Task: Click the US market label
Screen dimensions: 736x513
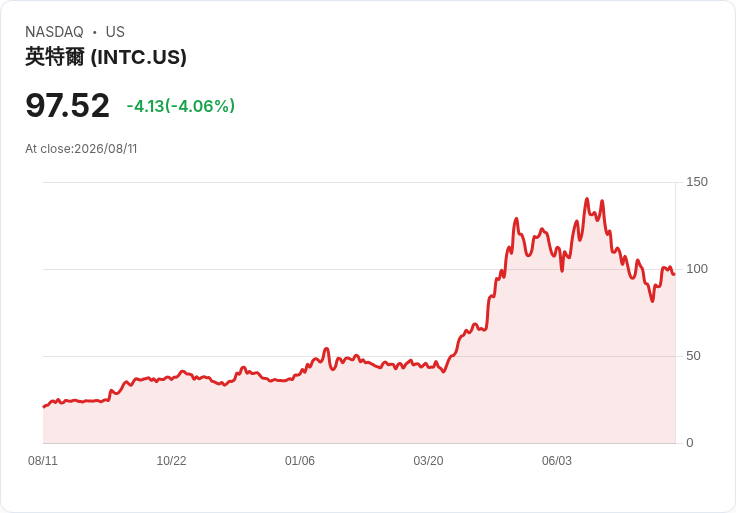Action: coord(115,32)
